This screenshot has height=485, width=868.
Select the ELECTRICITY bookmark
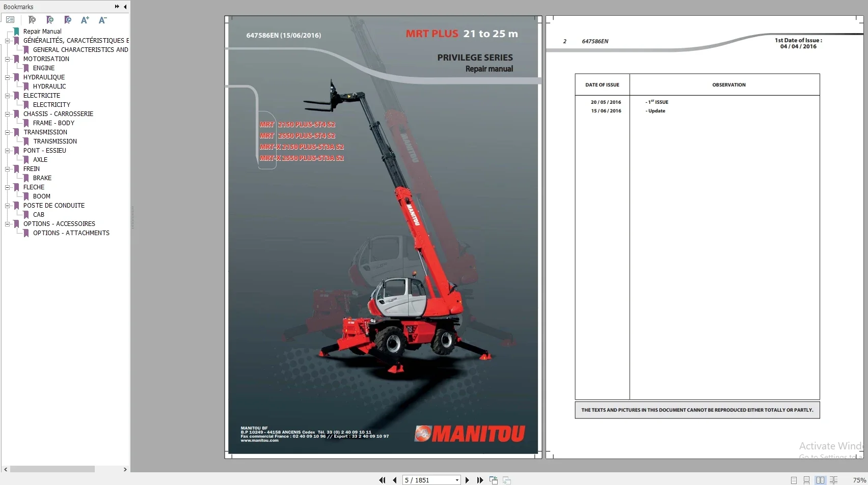pyautogui.click(x=51, y=105)
